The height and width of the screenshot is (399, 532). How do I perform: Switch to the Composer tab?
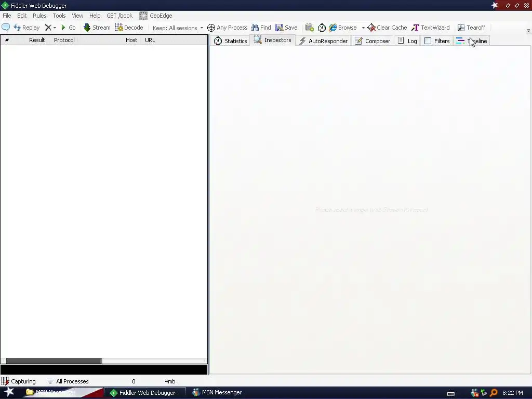tap(373, 41)
